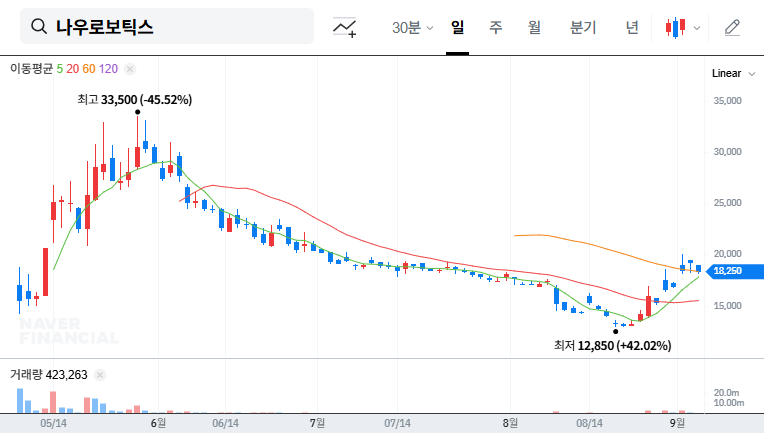Viewport: 764px width, 433px height.
Task: Click the 35,000 price axis label
Action: pyautogui.click(x=727, y=101)
